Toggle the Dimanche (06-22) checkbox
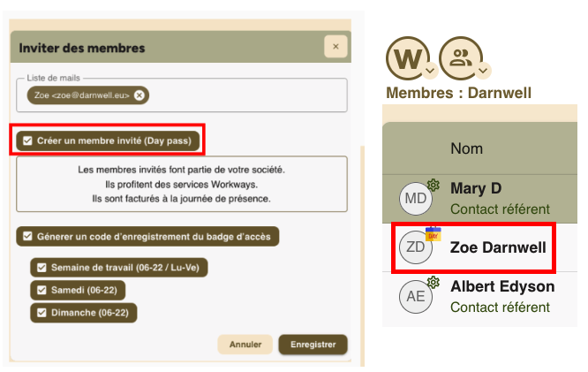This screenshot has height=372, width=588. click(x=41, y=311)
